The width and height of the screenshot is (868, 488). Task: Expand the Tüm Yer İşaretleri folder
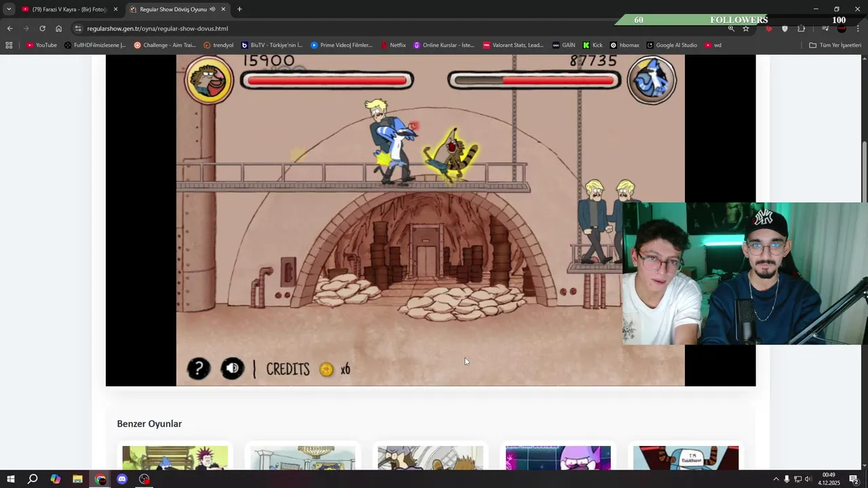point(835,45)
